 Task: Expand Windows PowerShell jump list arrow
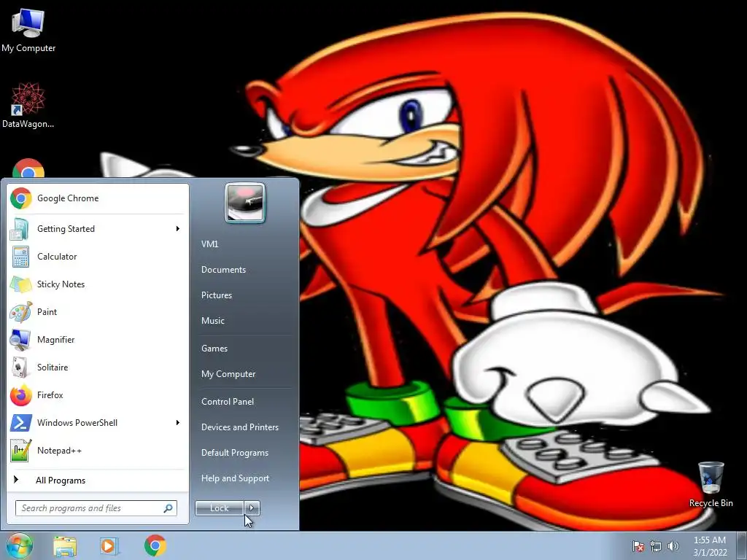[178, 423]
